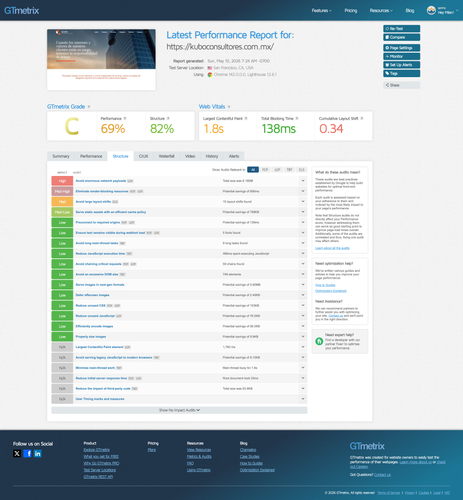Expand Avoid long main-thread tasks audit
Viewport: 463px width, 500px height.
pyautogui.click(x=303, y=243)
